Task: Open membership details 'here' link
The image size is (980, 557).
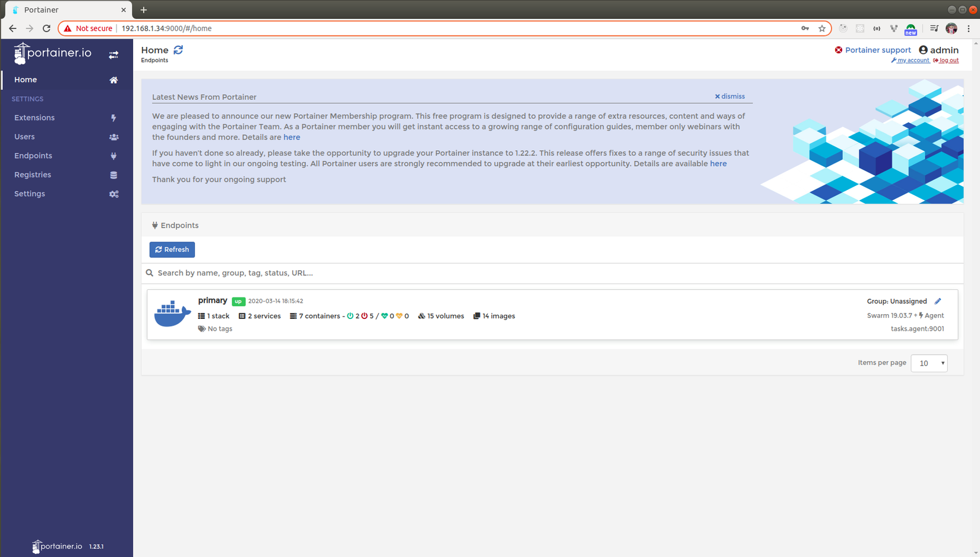Action: click(x=292, y=137)
